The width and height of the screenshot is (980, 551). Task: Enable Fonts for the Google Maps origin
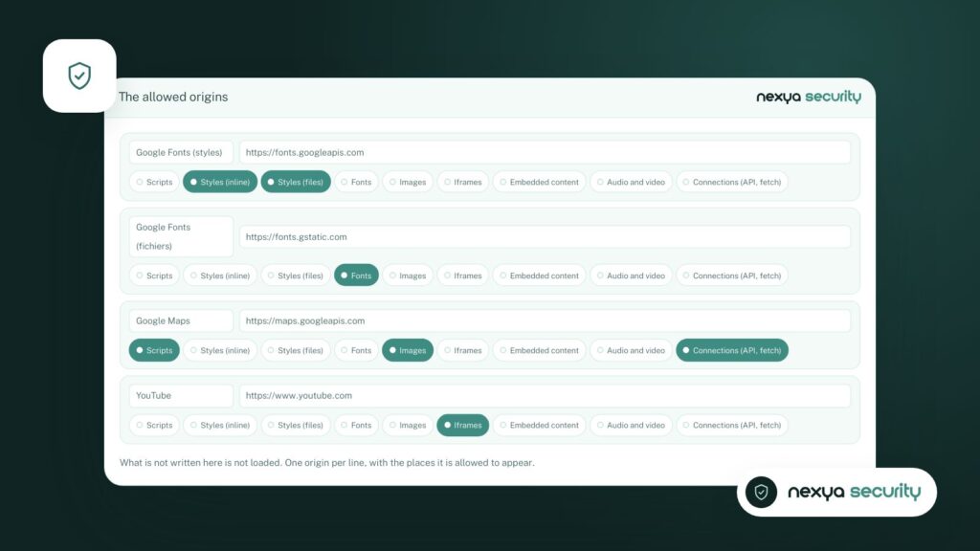click(356, 350)
